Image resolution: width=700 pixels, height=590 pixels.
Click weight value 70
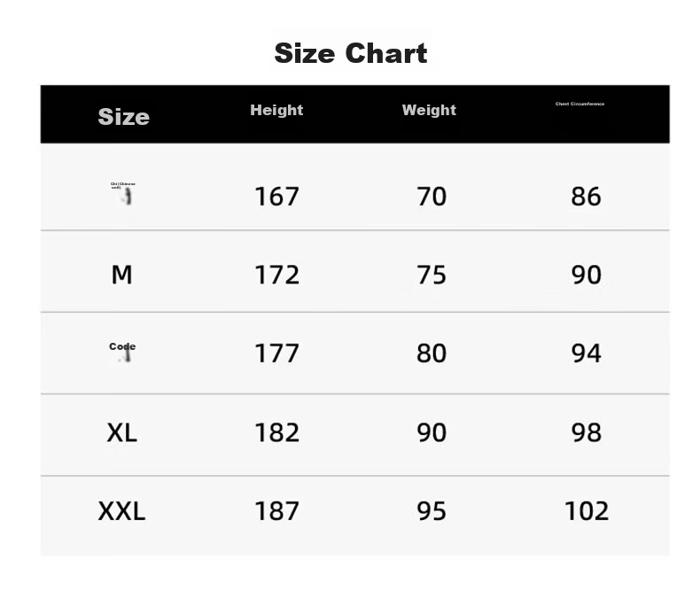point(432,197)
